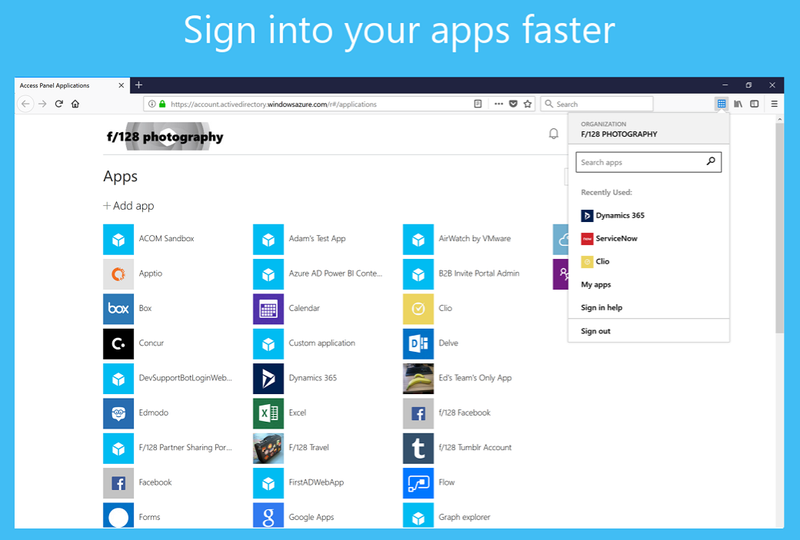Open Adam's Test App tile

click(268, 239)
